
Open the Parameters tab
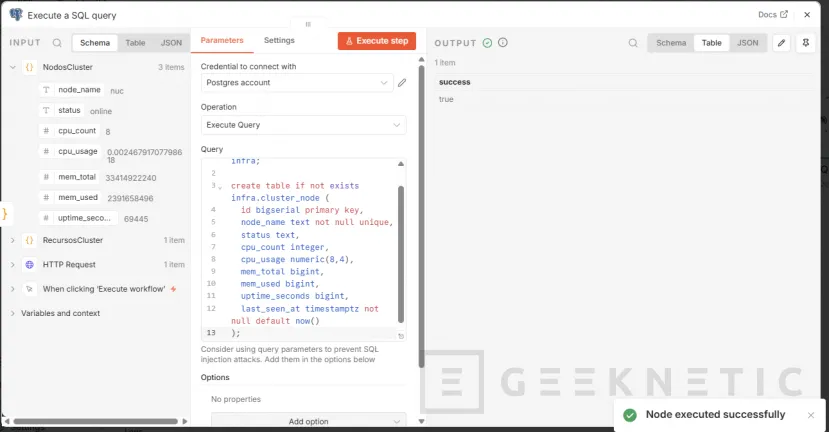(222, 40)
